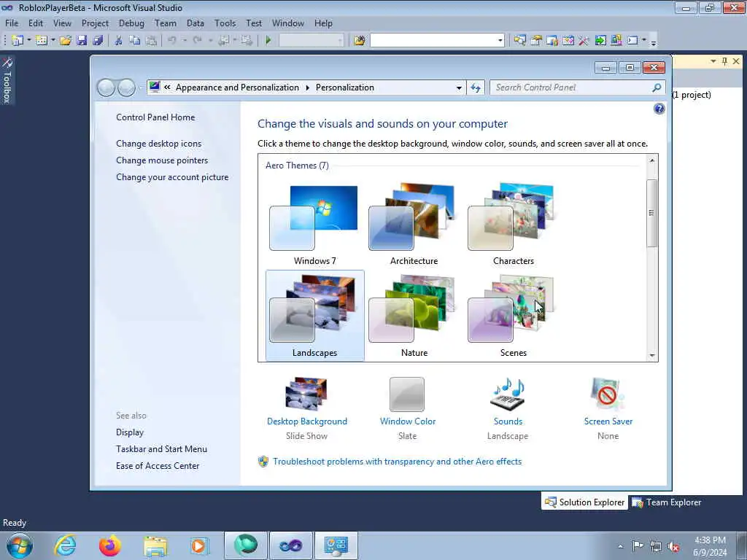Screen dimensions: 747x560
Task: Open the toolbar options overflow arrow
Action: [x=654, y=42]
